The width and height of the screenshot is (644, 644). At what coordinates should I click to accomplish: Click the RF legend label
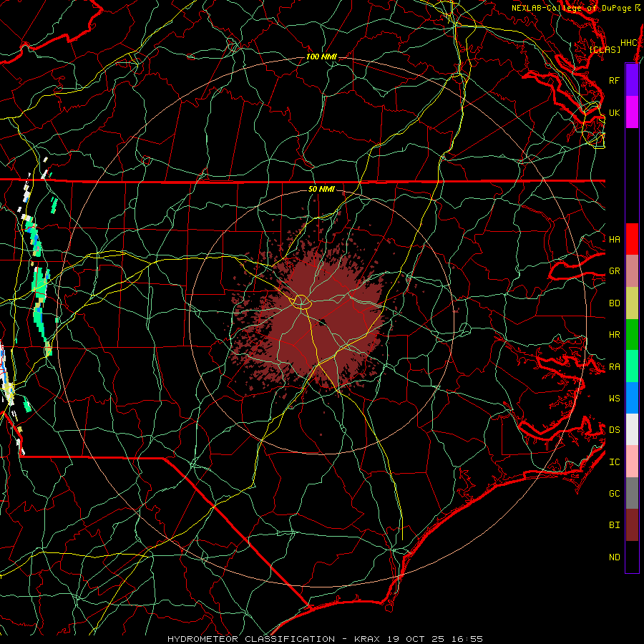click(x=614, y=80)
